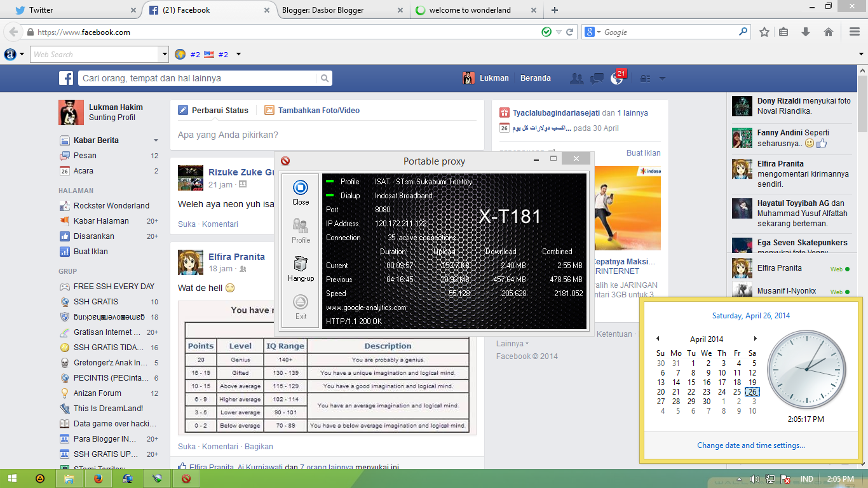Go to the browser home page icon

pyautogui.click(x=828, y=32)
